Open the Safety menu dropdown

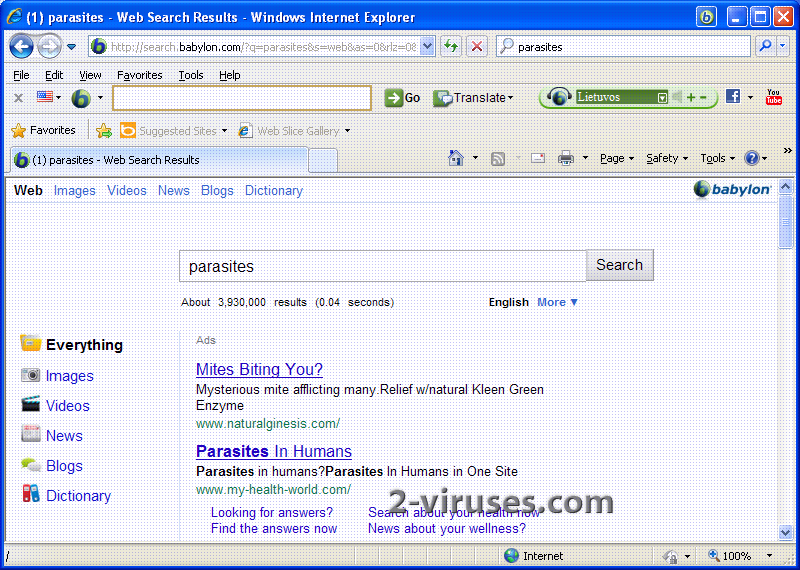pyautogui.click(x=667, y=158)
